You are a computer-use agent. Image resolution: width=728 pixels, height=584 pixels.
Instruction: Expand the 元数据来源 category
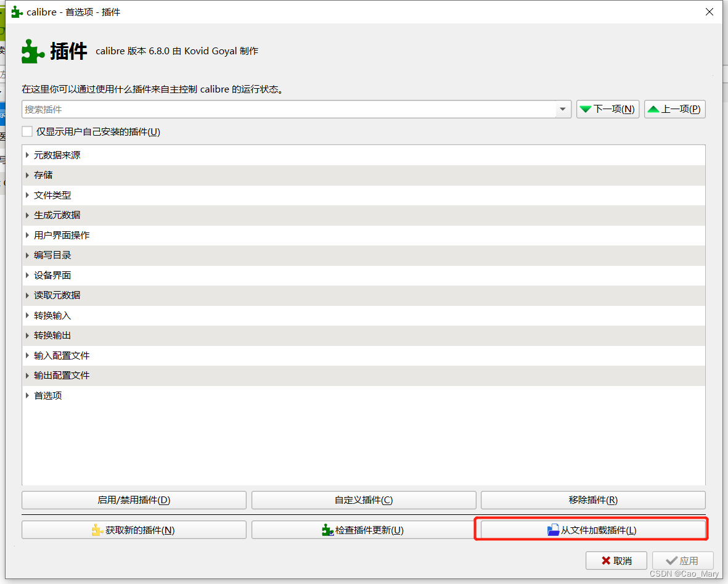click(x=27, y=155)
